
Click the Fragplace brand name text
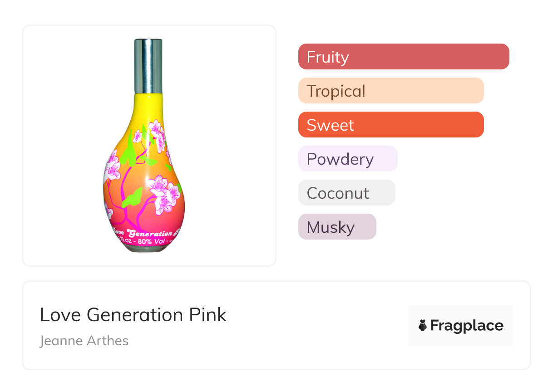point(467,325)
